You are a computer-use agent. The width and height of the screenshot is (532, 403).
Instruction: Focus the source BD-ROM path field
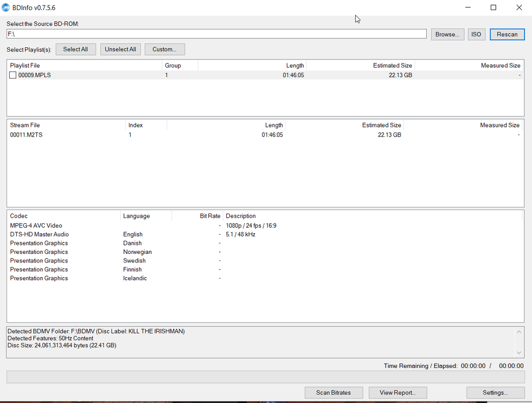click(x=217, y=34)
